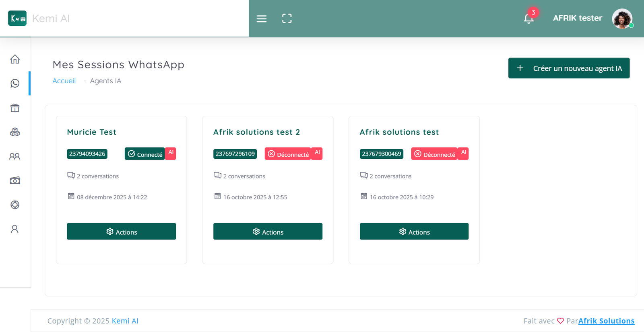Open the gift box sidebar icon
The width and height of the screenshot is (644, 332).
[x=15, y=108]
